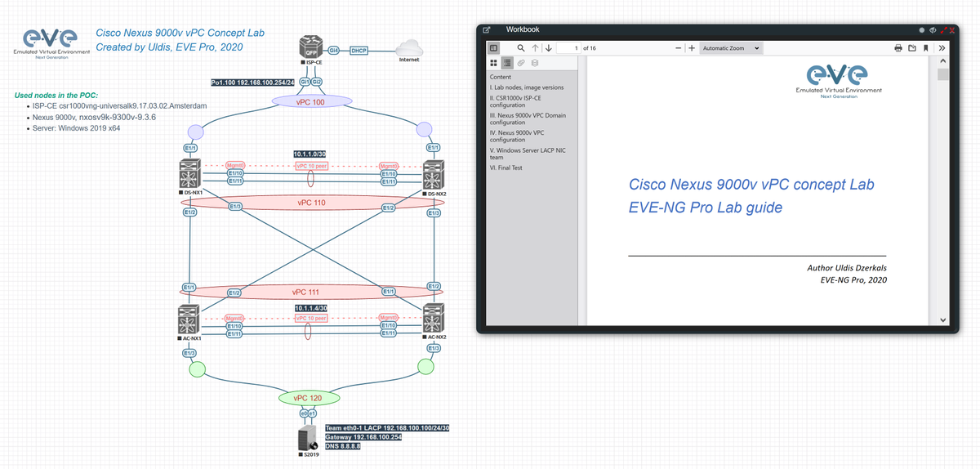Click the open file icon in PDF toolbar
This screenshot has width=980, height=469.
tap(912, 48)
